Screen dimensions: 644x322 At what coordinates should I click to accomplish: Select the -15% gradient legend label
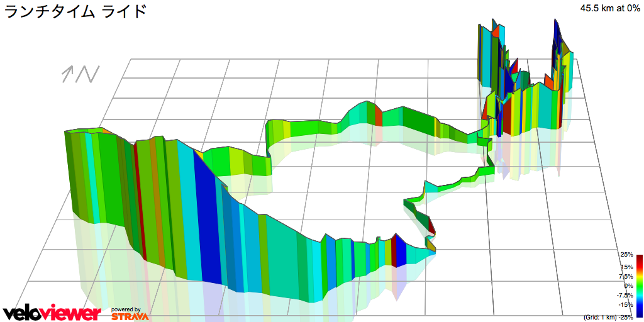coord(626,304)
